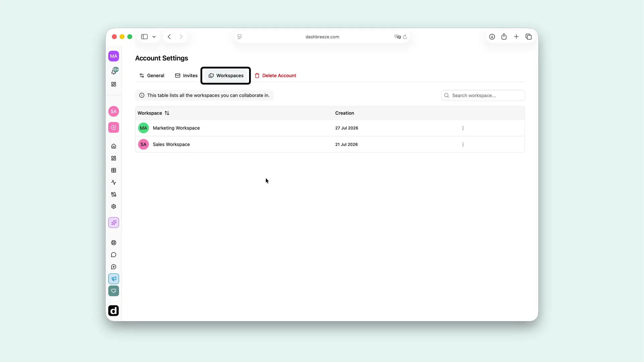Switch to the General tab
The width and height of the screenshot is (644, 362).
point(152,76)
